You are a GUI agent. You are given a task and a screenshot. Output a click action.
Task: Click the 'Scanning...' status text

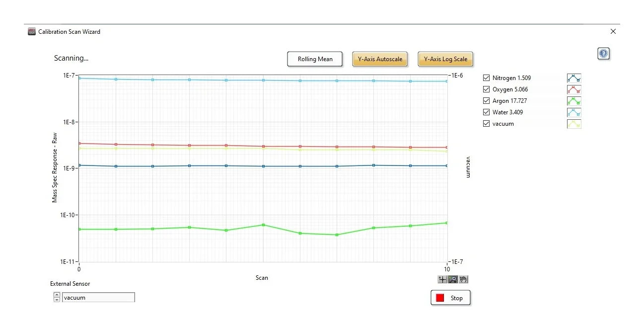click(x=71, y=58)
